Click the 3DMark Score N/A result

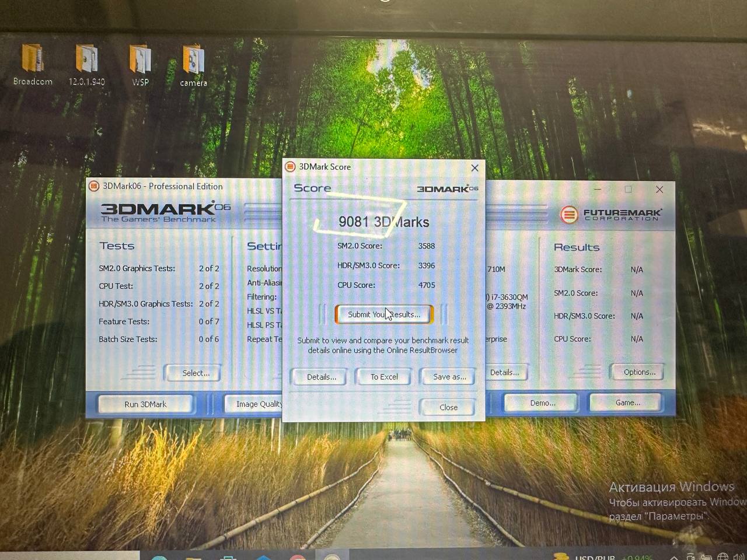[x=637, y=269]
